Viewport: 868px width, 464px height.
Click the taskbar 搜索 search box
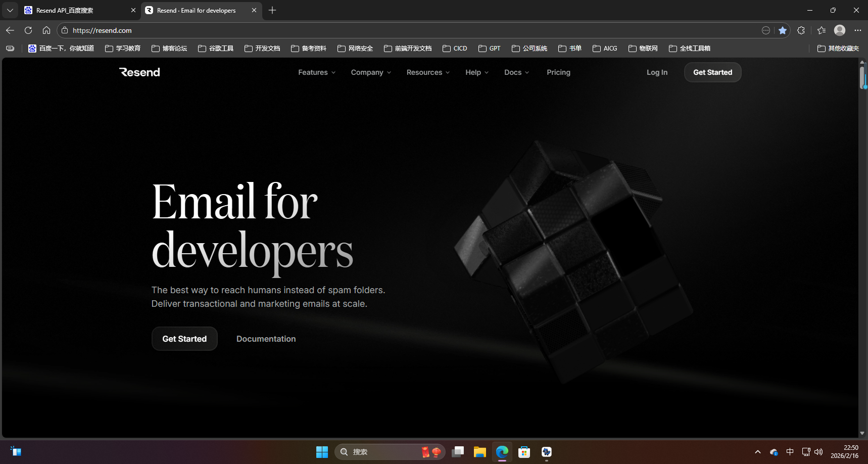click(390, 452)
